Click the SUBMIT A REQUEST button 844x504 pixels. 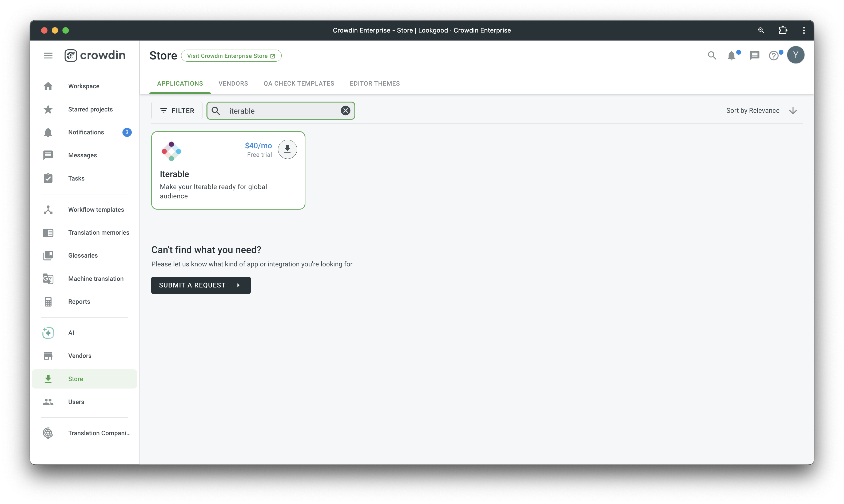coord(201,285)
